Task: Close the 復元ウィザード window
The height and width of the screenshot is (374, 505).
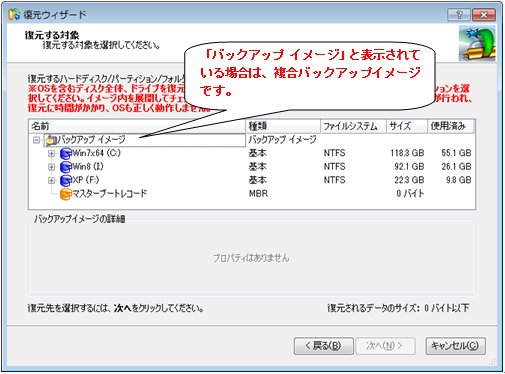Action: point(484,15)
